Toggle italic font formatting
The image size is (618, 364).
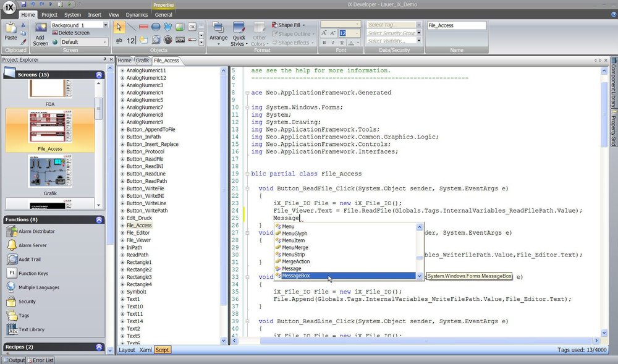[334, 42]
